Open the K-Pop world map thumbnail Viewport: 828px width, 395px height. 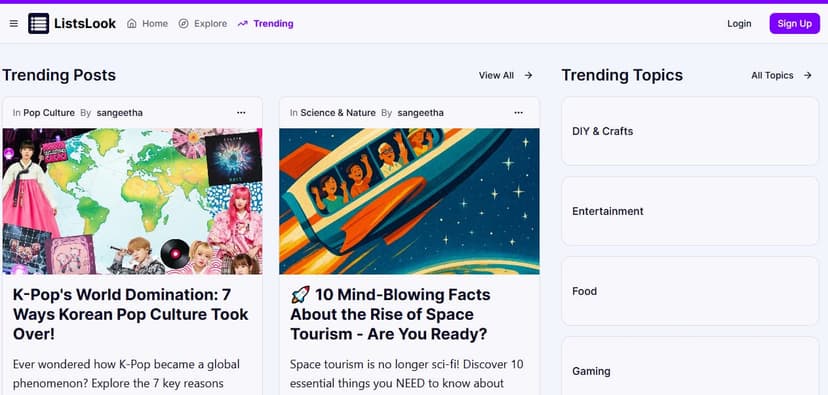(x=133, y=201)
